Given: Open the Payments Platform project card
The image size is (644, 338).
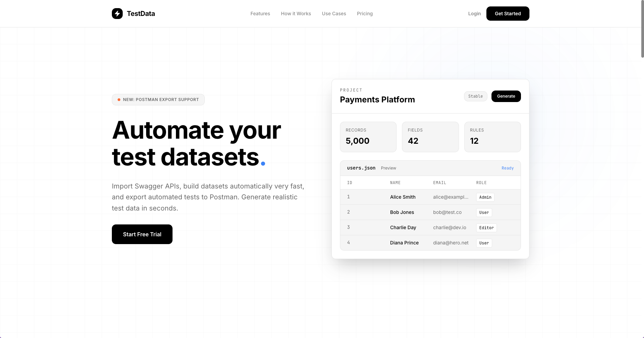Looking at the screenshot, I should coord(377,100).
